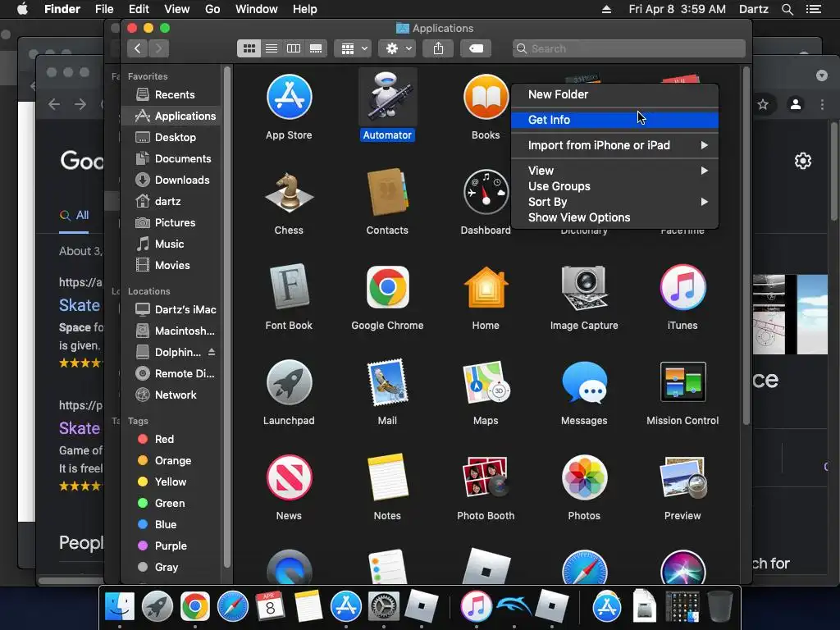
Task: Choose Use Groups in context menu
Action: (x=614, y=186)
